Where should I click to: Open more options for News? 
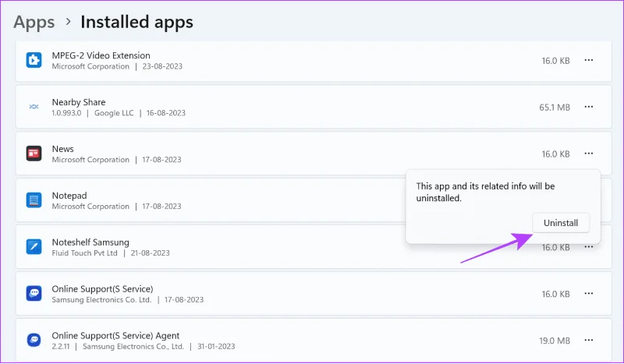point(589,153)
